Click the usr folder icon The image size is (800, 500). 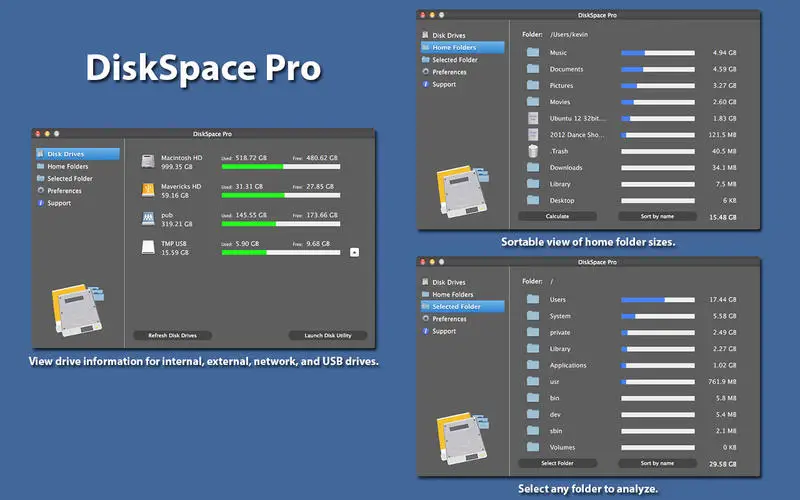[533, 381]
